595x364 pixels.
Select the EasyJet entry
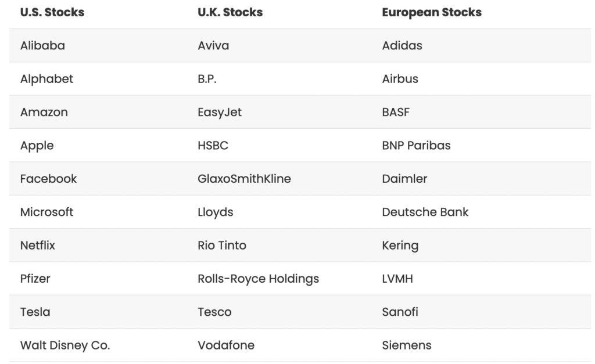coord(220,112)
